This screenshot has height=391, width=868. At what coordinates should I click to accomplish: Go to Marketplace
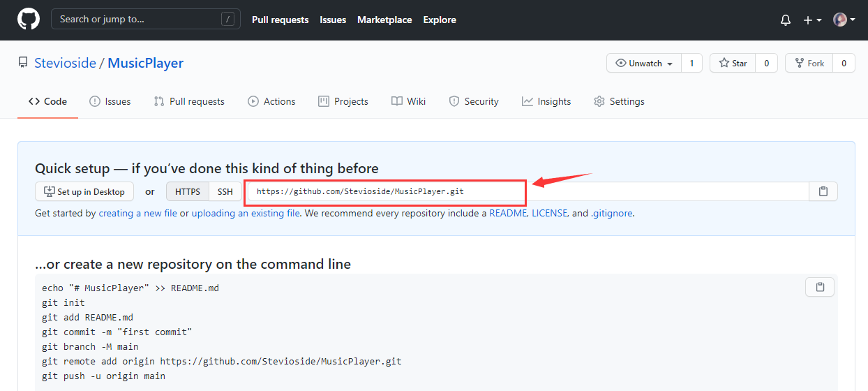tap(384, 20)
